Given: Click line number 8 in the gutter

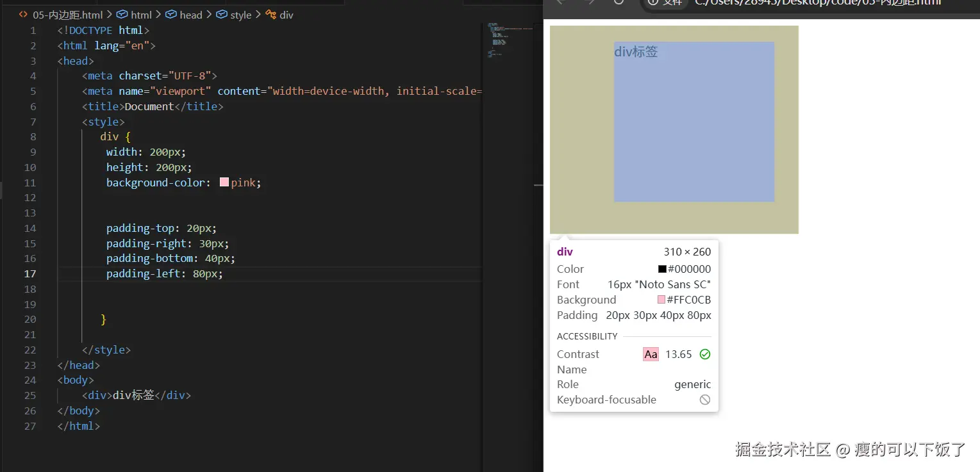Looking at the screenshot, I should [x=33, y=136].
